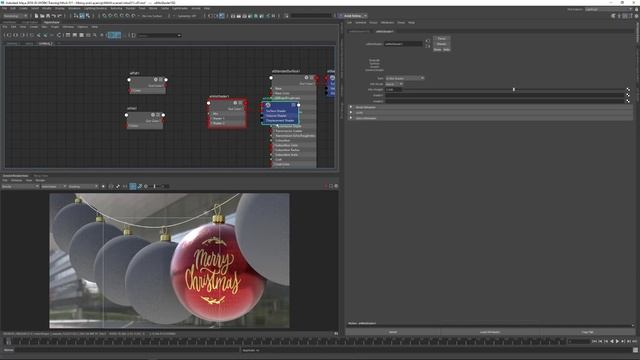
Task: Click the gear icon on the aiMixShader1 node
Action: 235,103
